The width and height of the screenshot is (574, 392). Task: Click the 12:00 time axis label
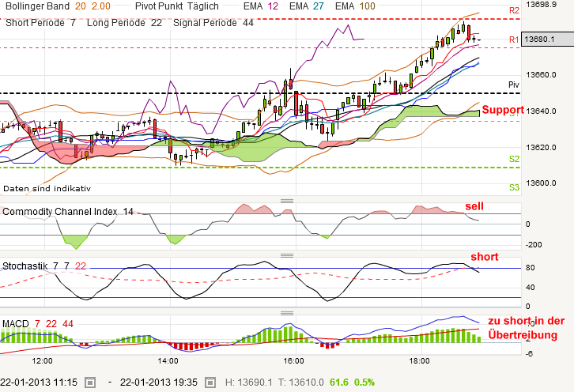click(x=42, y=361)
